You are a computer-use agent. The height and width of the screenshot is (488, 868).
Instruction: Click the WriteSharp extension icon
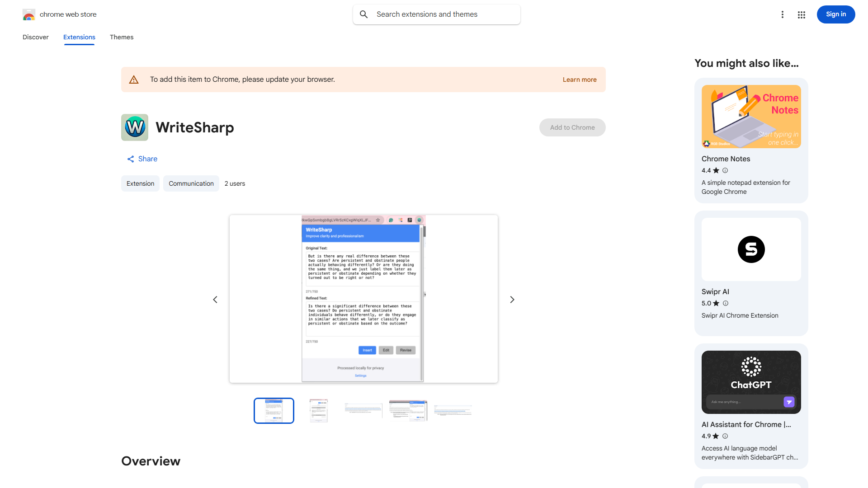click(x=134, y=127)
